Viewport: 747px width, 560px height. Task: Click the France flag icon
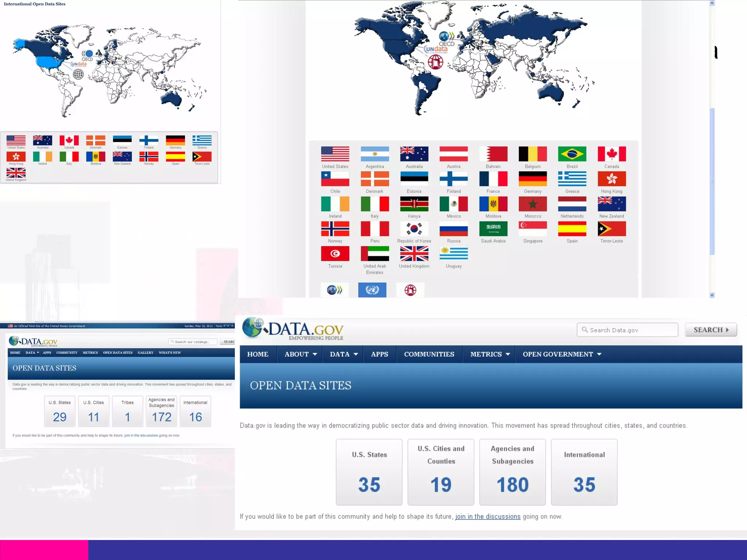tap(493, 179)
